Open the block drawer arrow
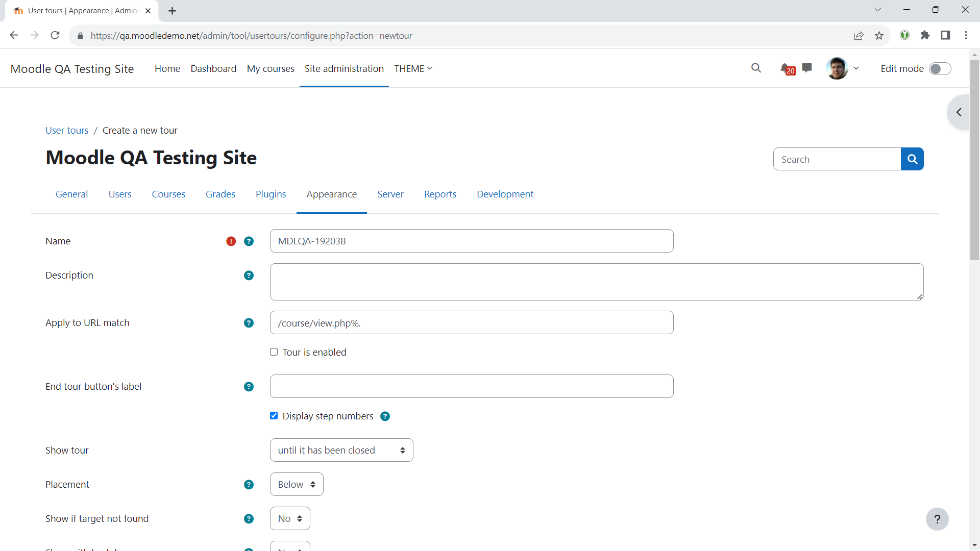 (x=959, y=112)
